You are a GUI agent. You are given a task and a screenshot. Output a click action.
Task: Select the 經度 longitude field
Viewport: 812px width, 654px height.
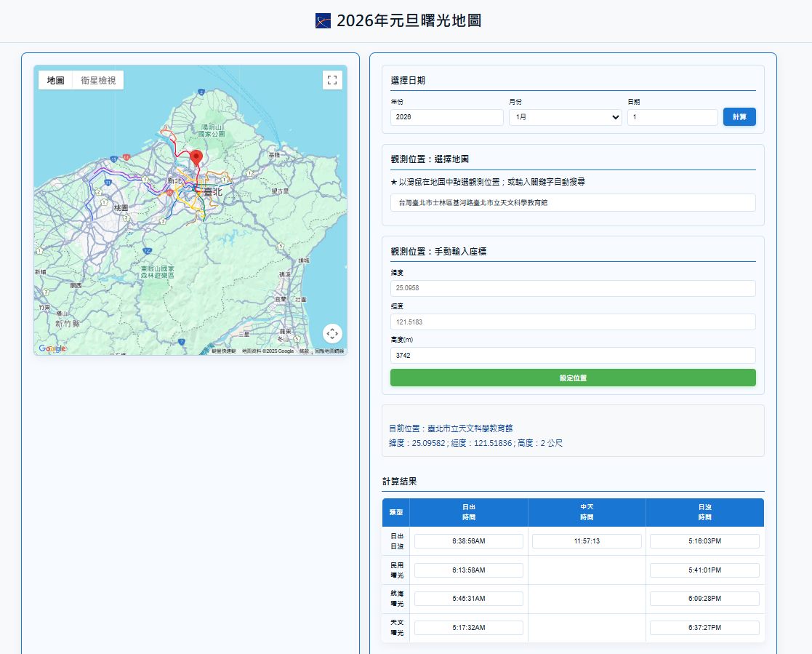(573, 322)
